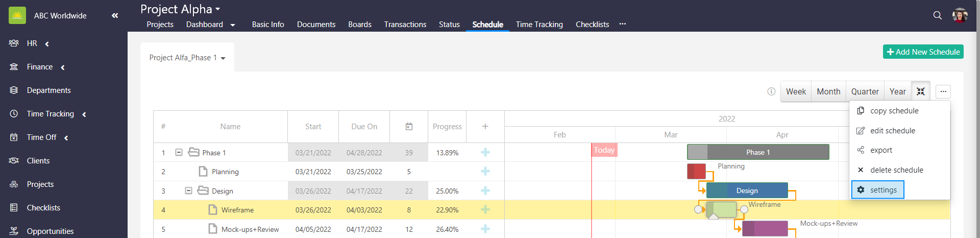
Task: Open the schedule more-options ellipsis button
Action: (943, 91)
